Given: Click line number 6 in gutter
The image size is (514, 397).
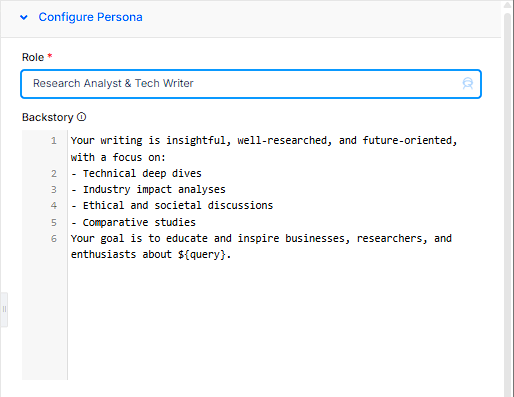Looking at the screenshot, I should (54, 239).
